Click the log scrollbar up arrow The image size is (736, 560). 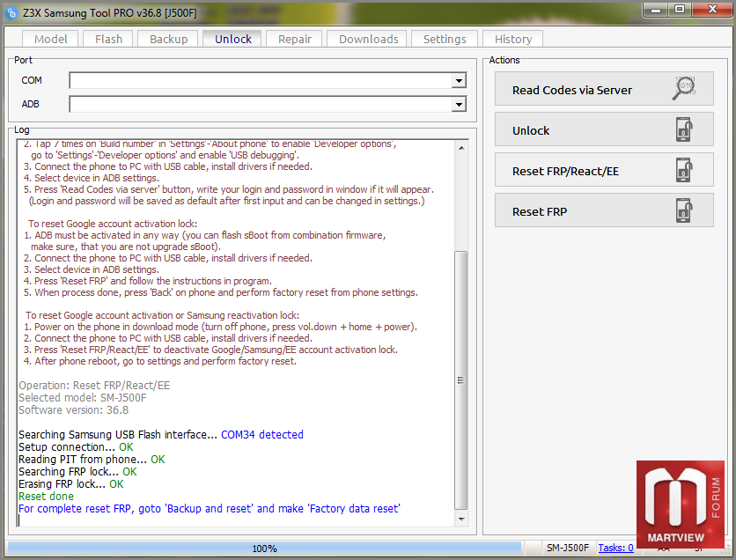461,148
